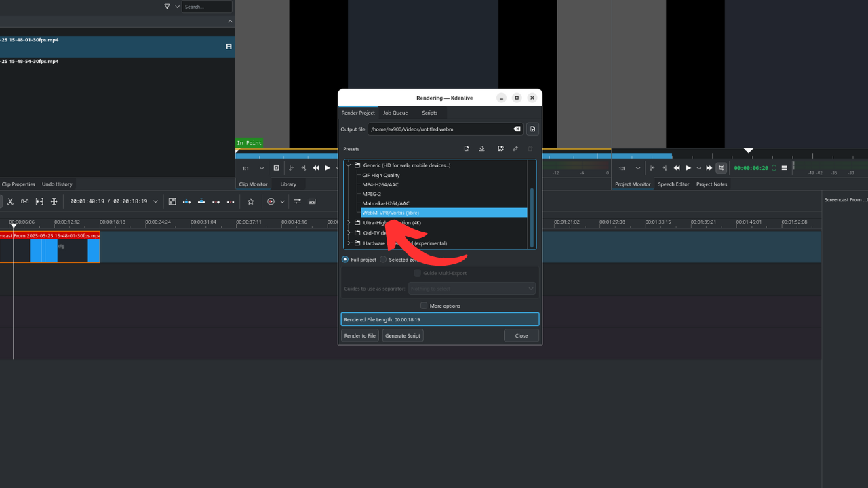Select the Full project radio button

345,260
